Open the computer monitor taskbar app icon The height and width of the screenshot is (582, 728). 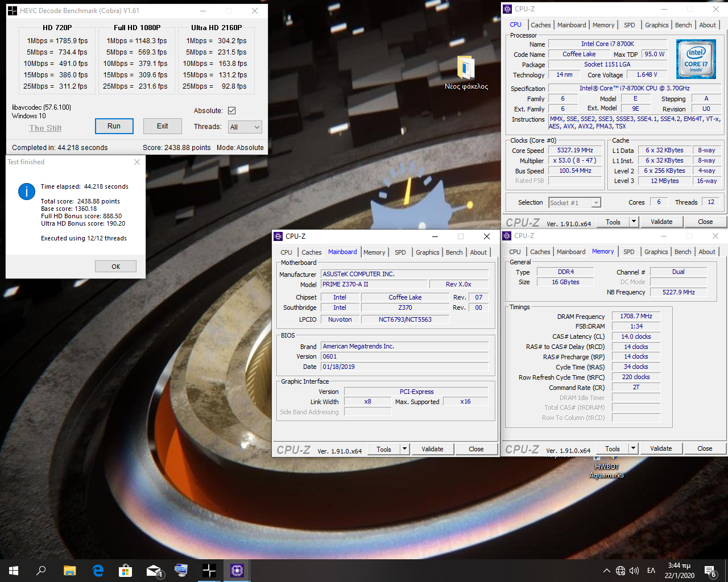[x=181, y=571]
